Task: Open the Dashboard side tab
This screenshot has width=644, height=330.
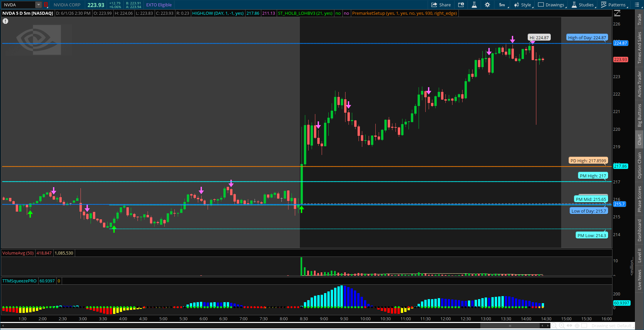Action: pos(640,230)
